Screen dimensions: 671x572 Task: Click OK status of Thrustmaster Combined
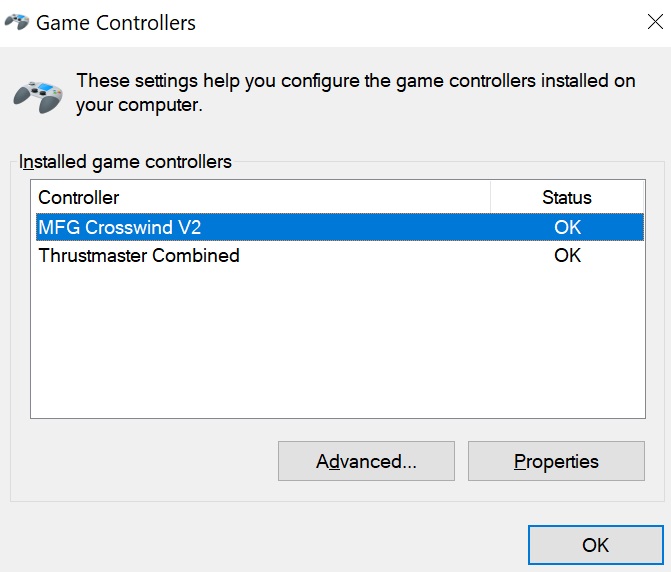(567, 255)
